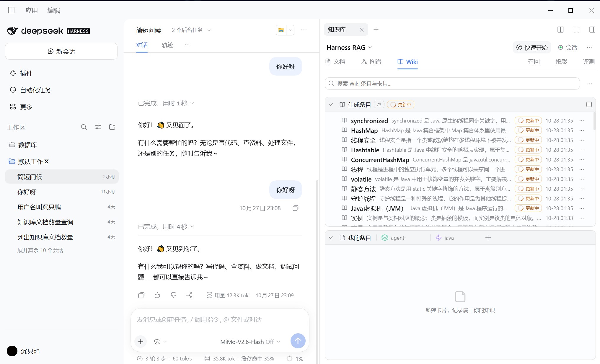The height and width of the screenshot is (364, 600).
Task: Open folder button dropdown arrow
Action: click(x=290, y=30)
